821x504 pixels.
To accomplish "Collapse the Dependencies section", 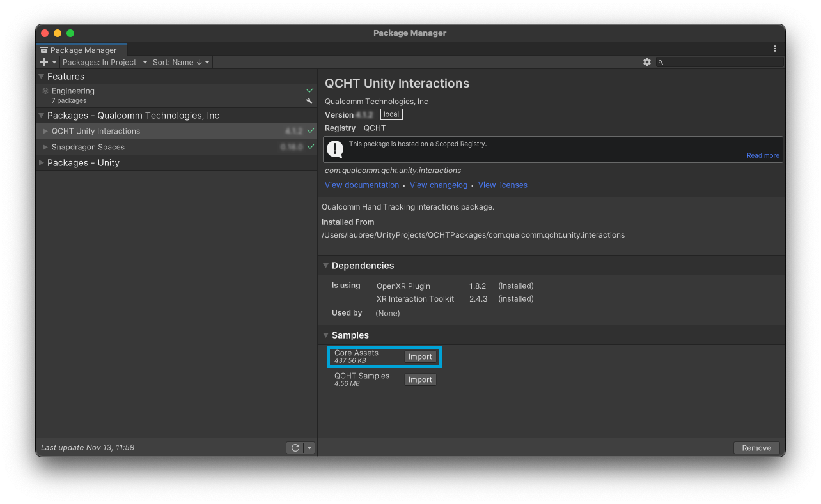I will tap(325, 266).
